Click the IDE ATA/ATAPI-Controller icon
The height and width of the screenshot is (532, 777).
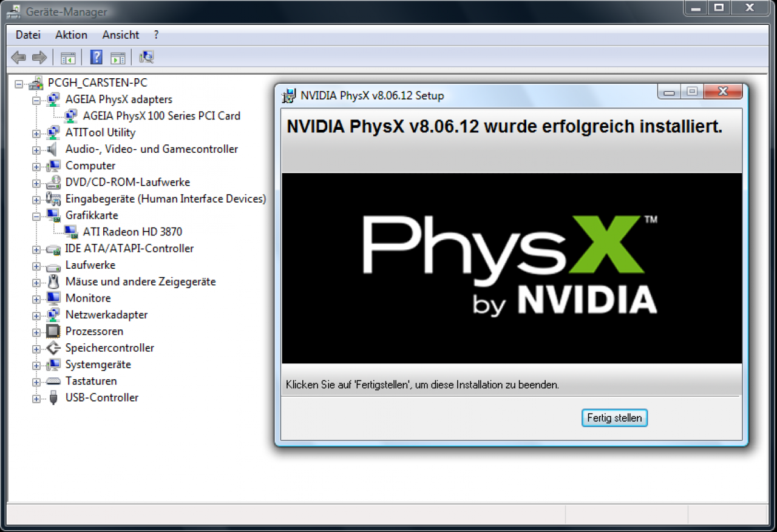coord(53,249)
